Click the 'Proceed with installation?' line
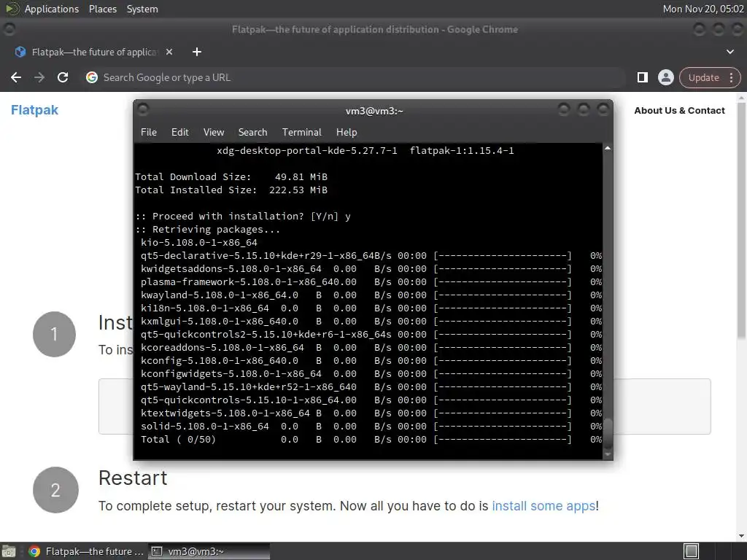 [243, 216]
